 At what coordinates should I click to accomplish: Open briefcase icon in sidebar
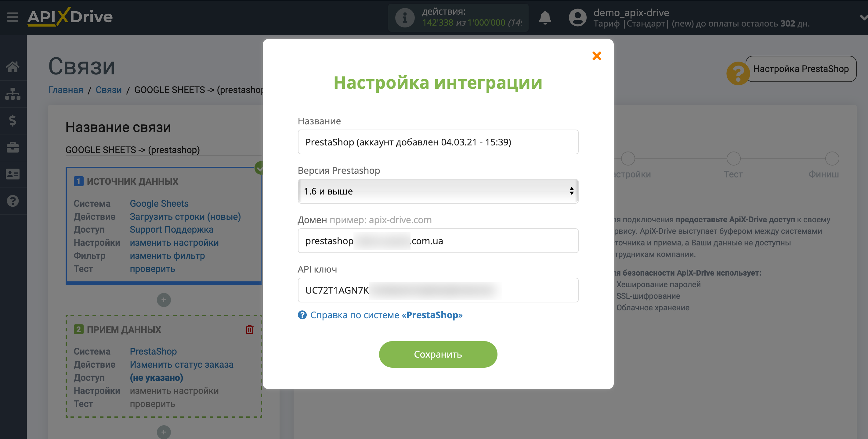coord(13,148)
